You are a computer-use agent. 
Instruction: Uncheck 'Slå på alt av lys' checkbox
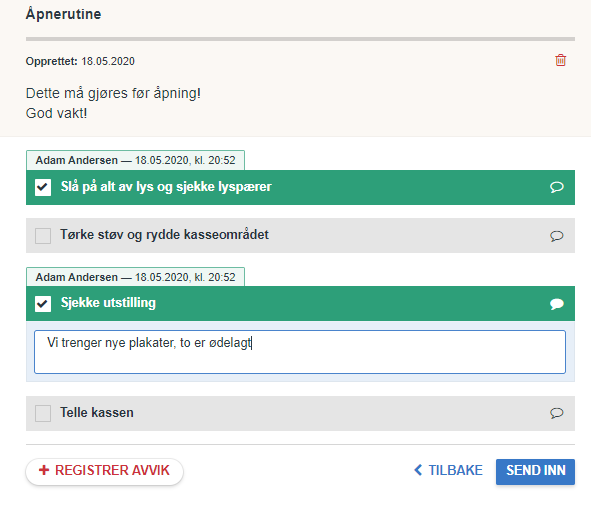click(x=43, y=187)
